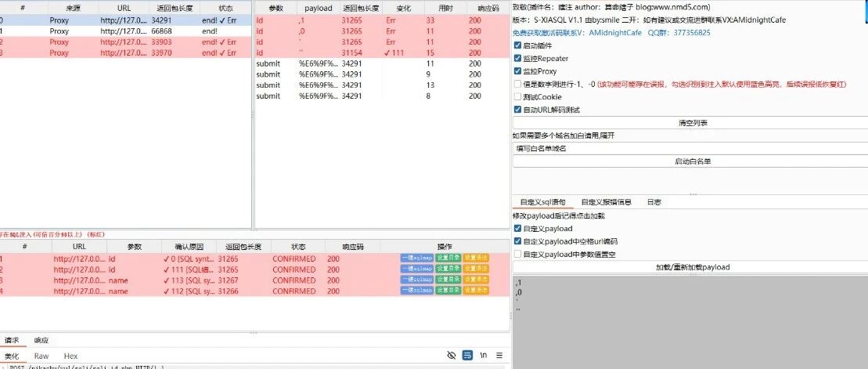Sort by the 确认原因 column header

(x=189, y=247)
